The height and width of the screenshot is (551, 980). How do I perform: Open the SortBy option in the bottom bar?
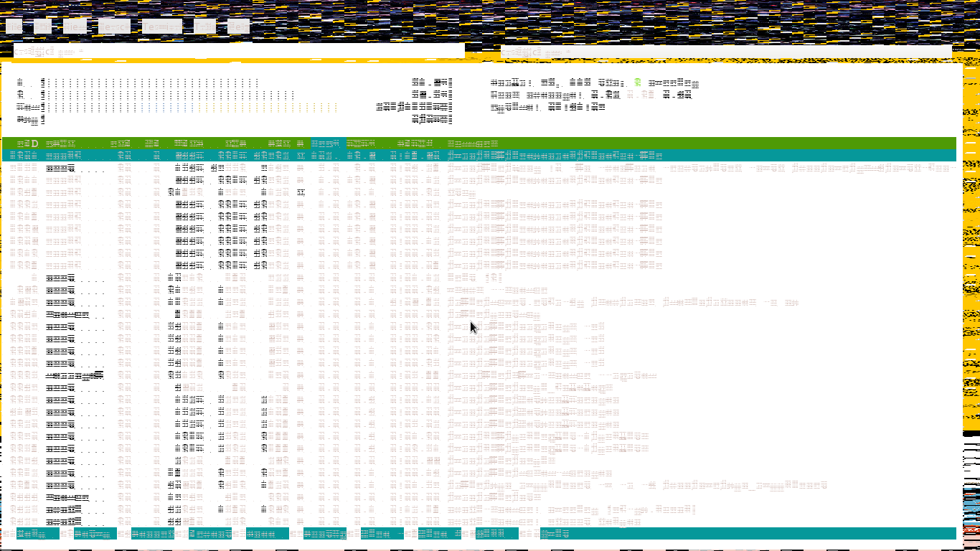point(324,534)
